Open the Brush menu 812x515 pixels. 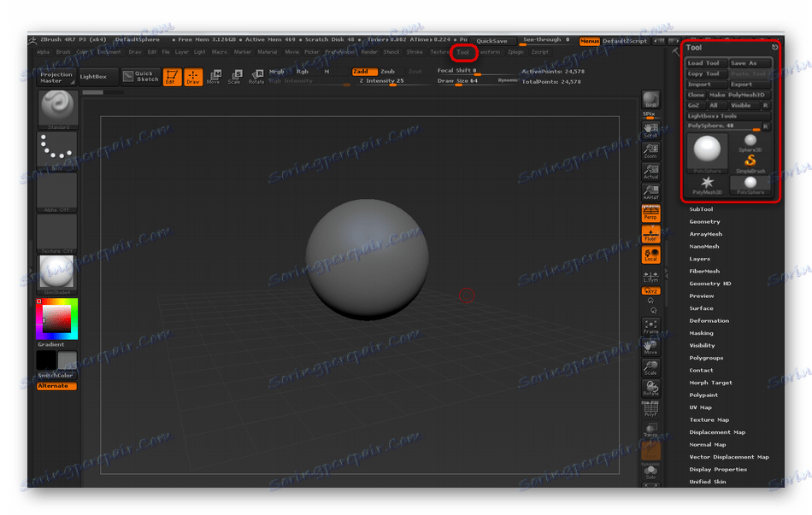click(63, 52)
